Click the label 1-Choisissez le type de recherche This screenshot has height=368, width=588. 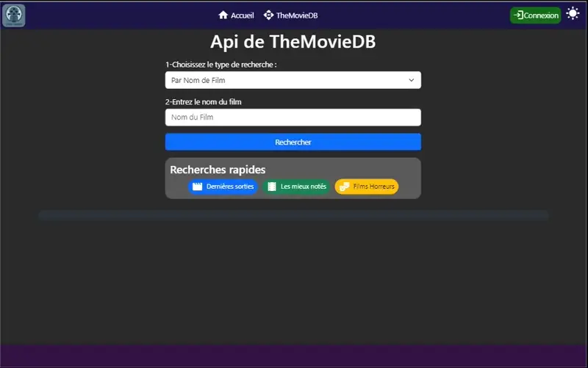(221, 65)
